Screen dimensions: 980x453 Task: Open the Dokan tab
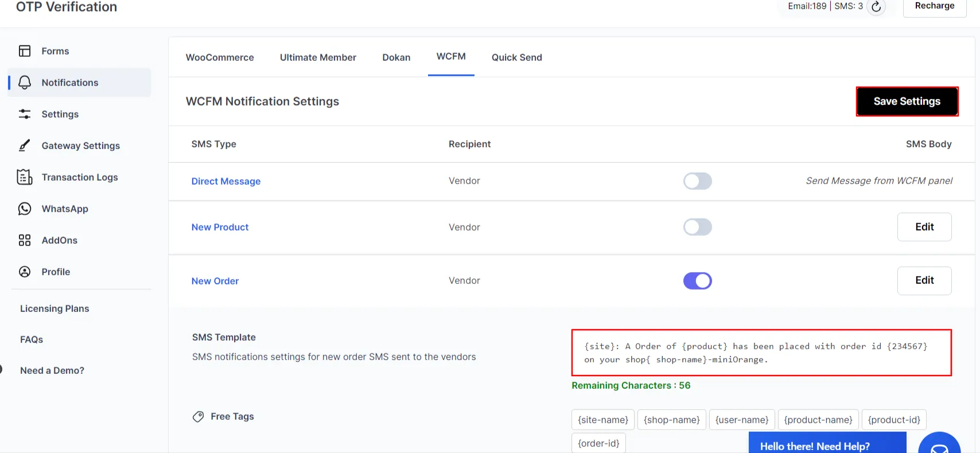pyautogui.click(x=396, y=57)
